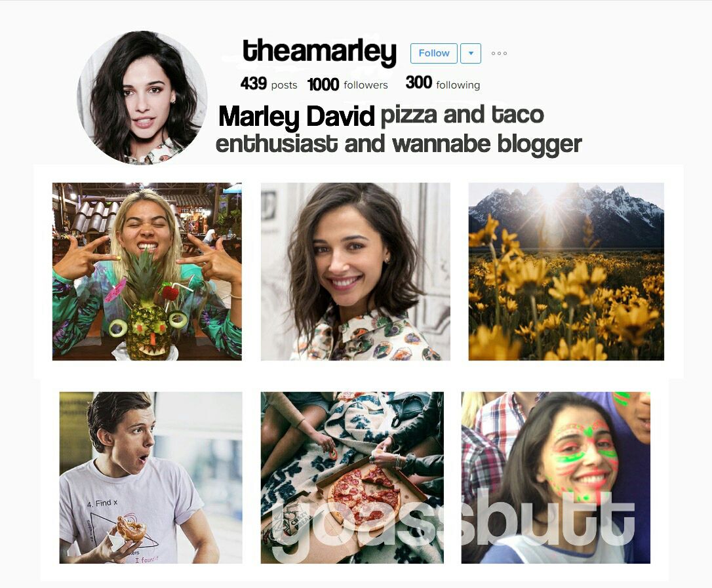Image resolution: width=712 pixels, height=588 pixels.
Task: View the 439 posts count
Action: coord(269,84)
